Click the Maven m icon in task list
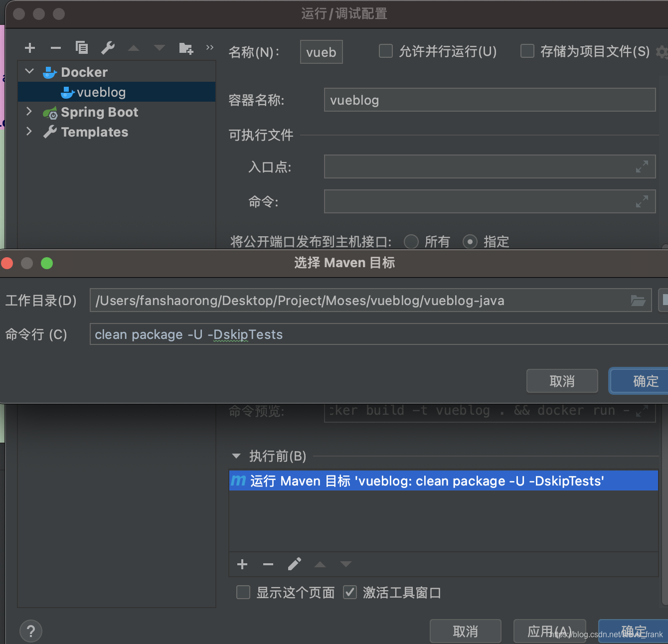 238,480
